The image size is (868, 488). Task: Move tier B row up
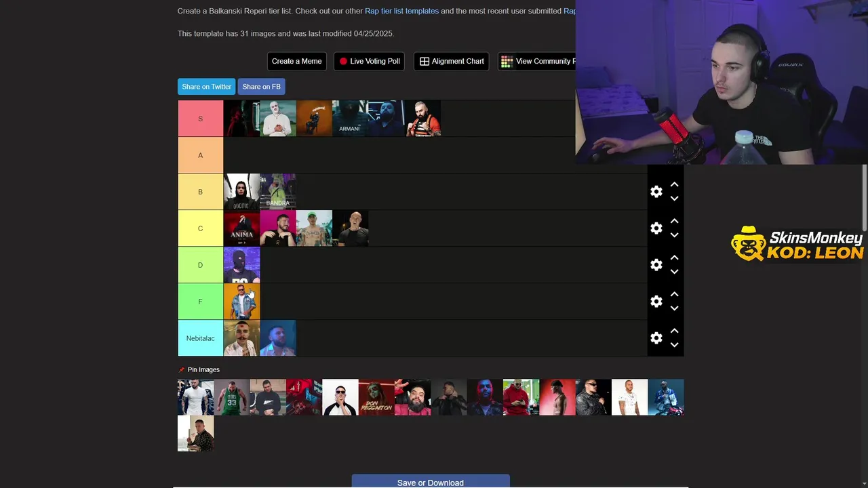674,184
